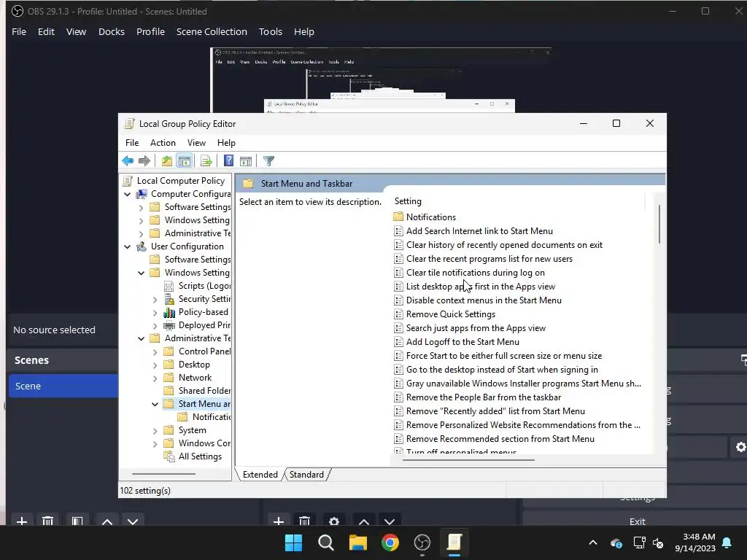Select Local Computer Policy root node

[x=181, y=181]
